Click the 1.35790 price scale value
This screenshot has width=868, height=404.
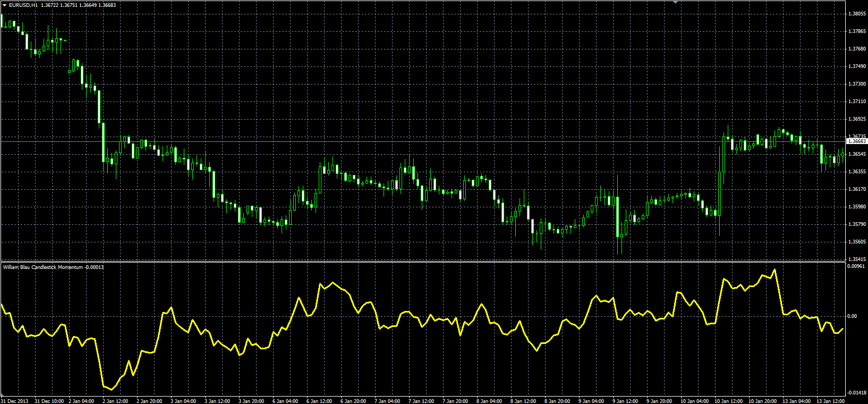[857, 224]
